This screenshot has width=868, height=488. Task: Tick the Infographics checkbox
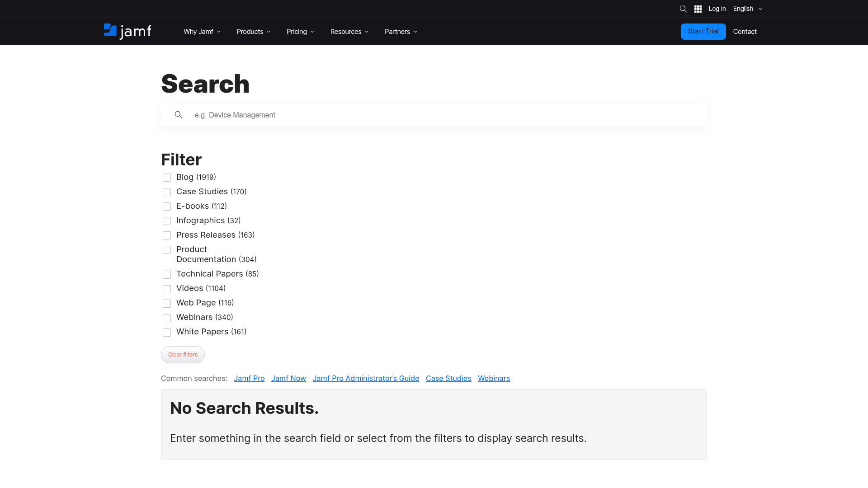[167, 221]
